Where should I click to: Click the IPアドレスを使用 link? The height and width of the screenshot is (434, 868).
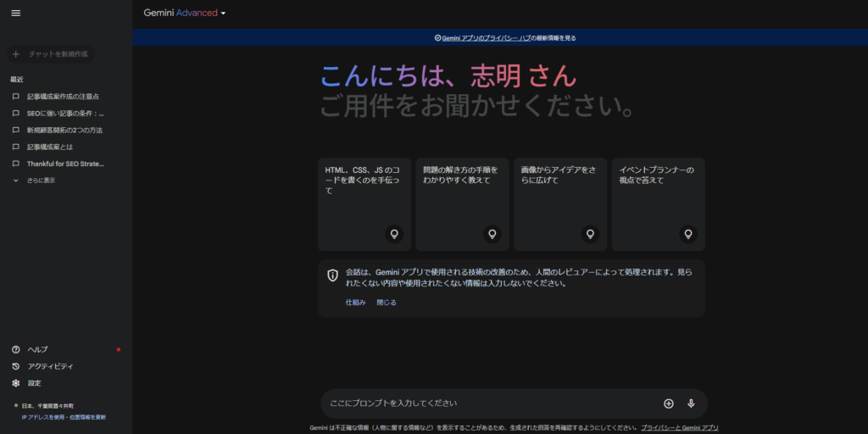pos(42,417)
